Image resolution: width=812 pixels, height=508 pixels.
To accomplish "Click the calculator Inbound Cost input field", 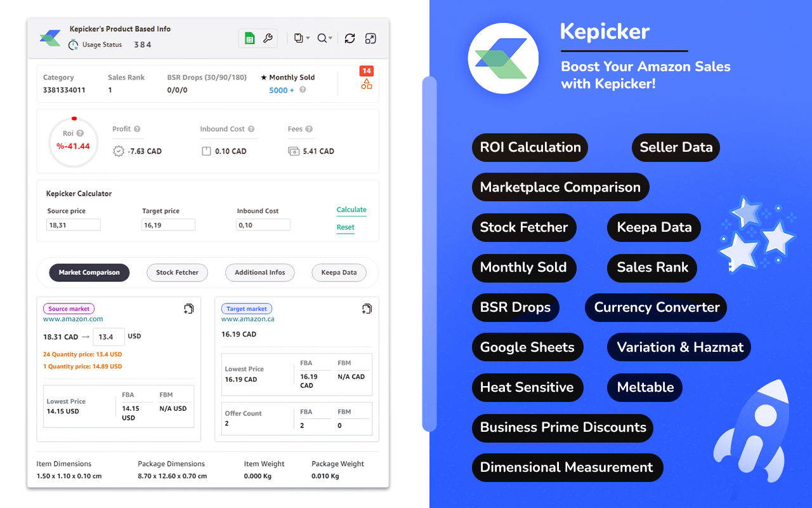I will point(263,225).
